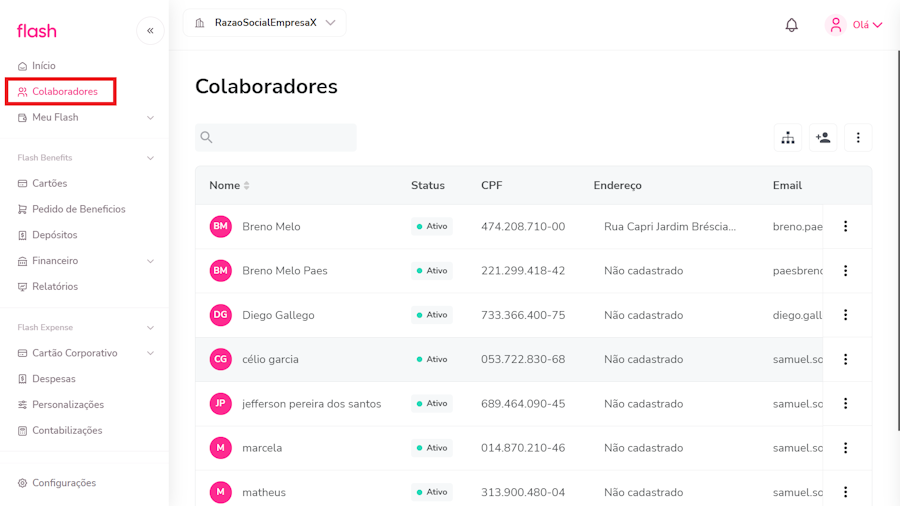Expand the Financeiro submenu chevron

pyautogui.click(x=150, y=261)
